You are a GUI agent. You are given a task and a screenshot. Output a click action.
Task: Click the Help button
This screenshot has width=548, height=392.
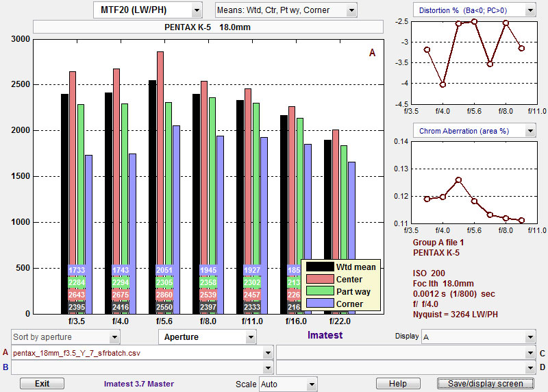398,384
